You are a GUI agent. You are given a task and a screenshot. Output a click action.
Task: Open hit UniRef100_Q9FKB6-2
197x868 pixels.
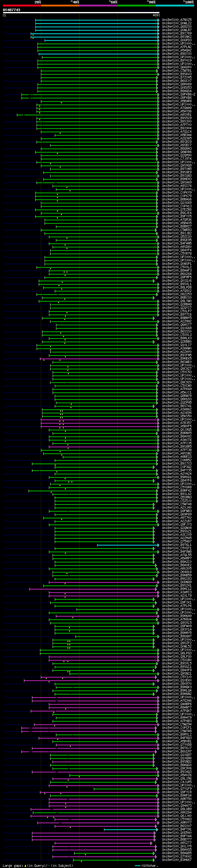[179, 94]
